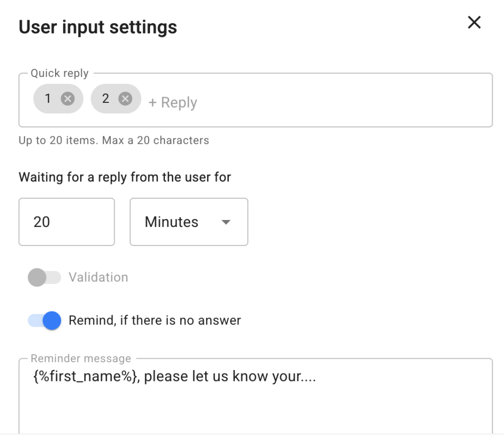Click the {%first_name%} variable in the reminder
504x440 pixels.
pyautogui.click(x=85, y=377)
